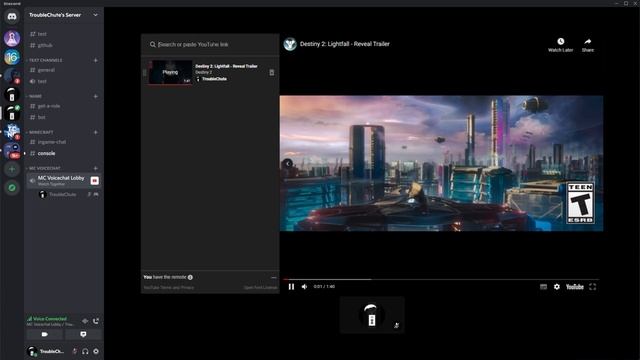The image size is (640, 360).
Task: Disconnect from voice using the phone icon
Action: 96,321
